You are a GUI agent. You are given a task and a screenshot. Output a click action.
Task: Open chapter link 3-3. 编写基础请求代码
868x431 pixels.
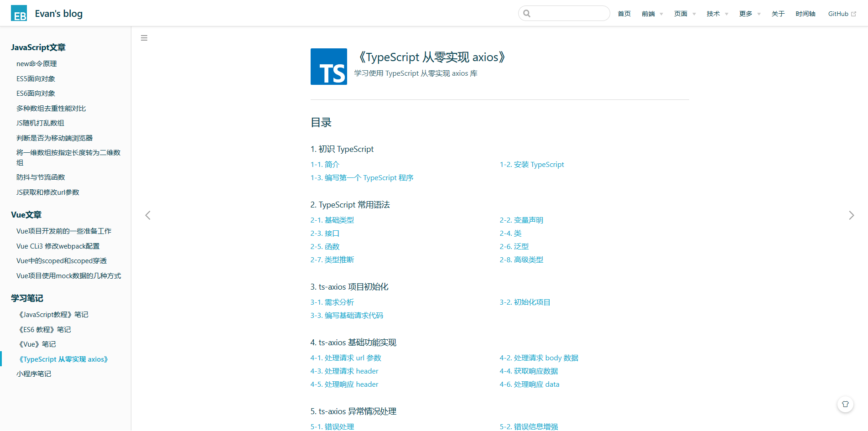click(347, 316)
